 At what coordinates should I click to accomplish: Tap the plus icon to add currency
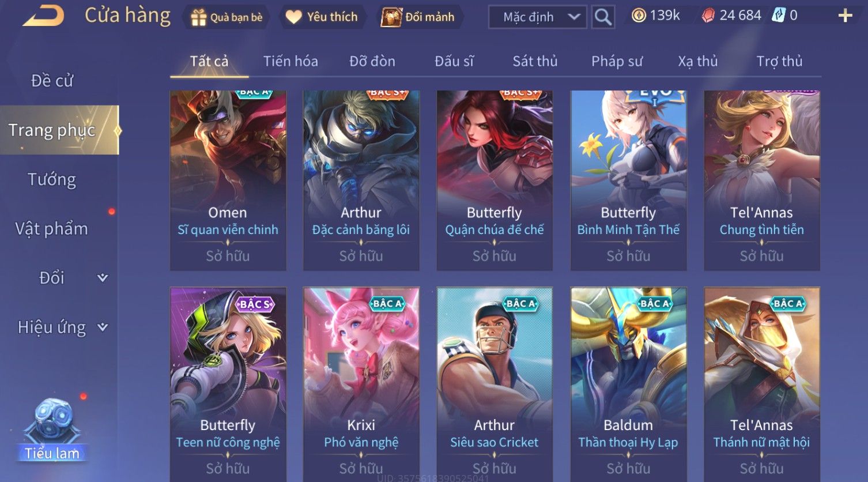pos(845,16)
